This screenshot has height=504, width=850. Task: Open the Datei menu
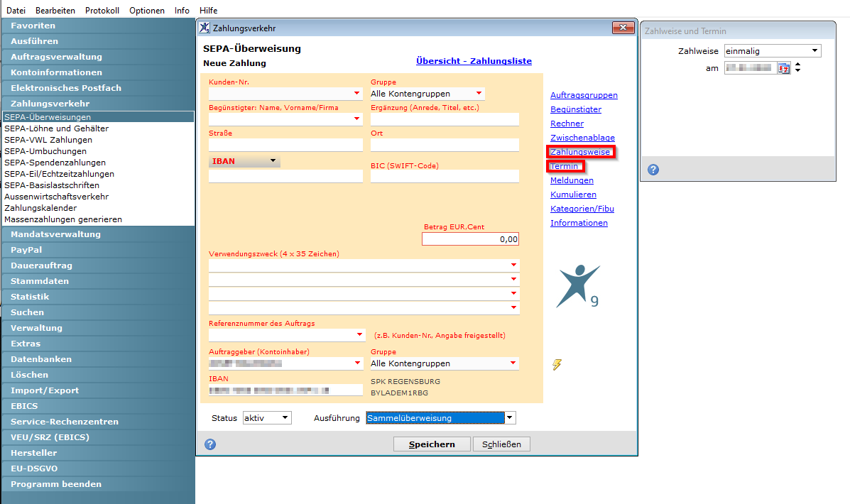point(16,11)
